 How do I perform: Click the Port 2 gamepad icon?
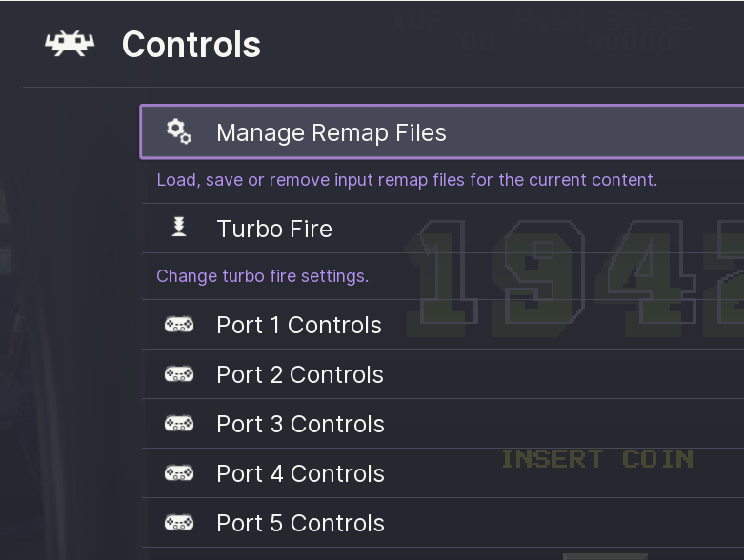tap(178, 374)
